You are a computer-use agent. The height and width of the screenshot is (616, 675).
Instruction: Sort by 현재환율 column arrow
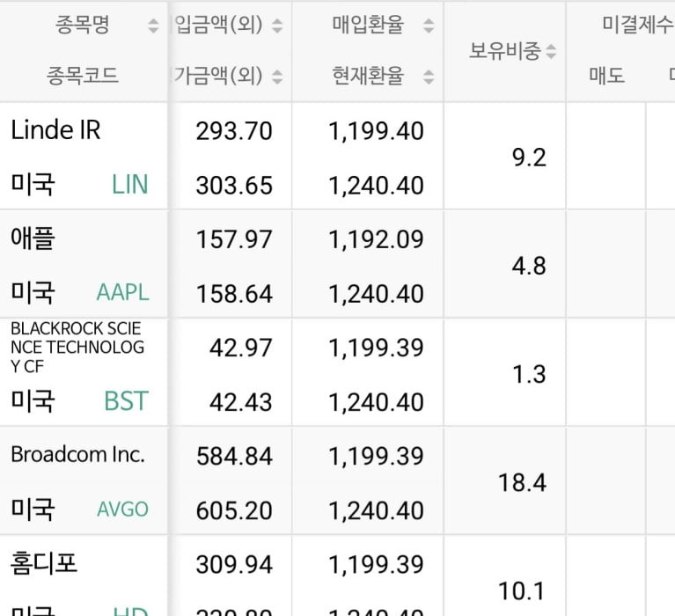429,77
